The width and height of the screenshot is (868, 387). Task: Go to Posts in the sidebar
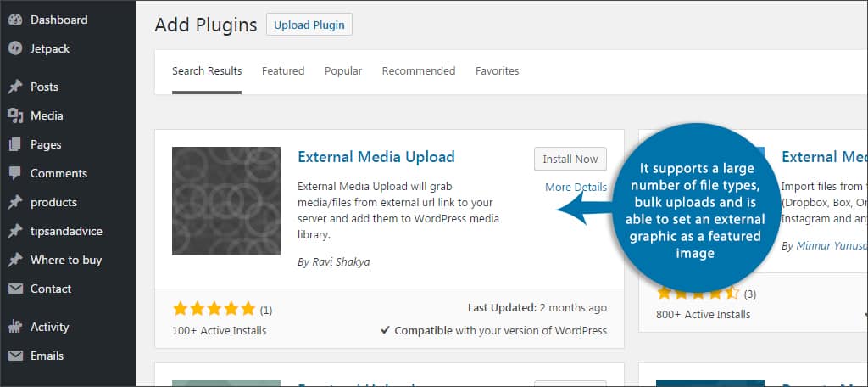tap(44, 87)
